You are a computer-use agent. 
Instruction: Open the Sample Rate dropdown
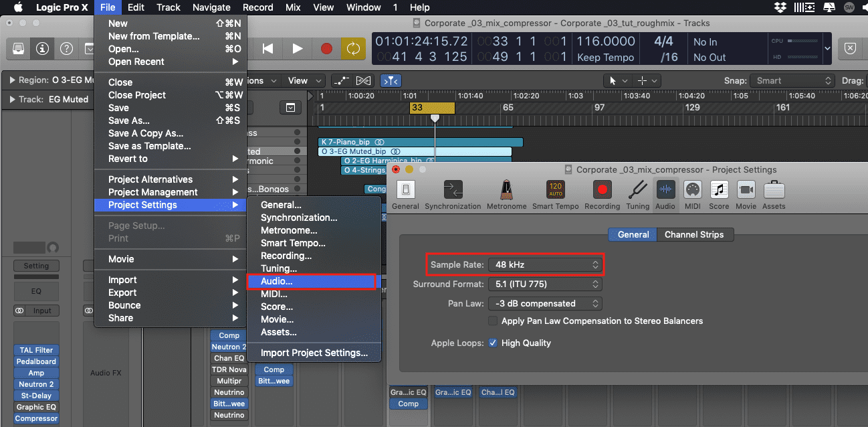(545, 264)
